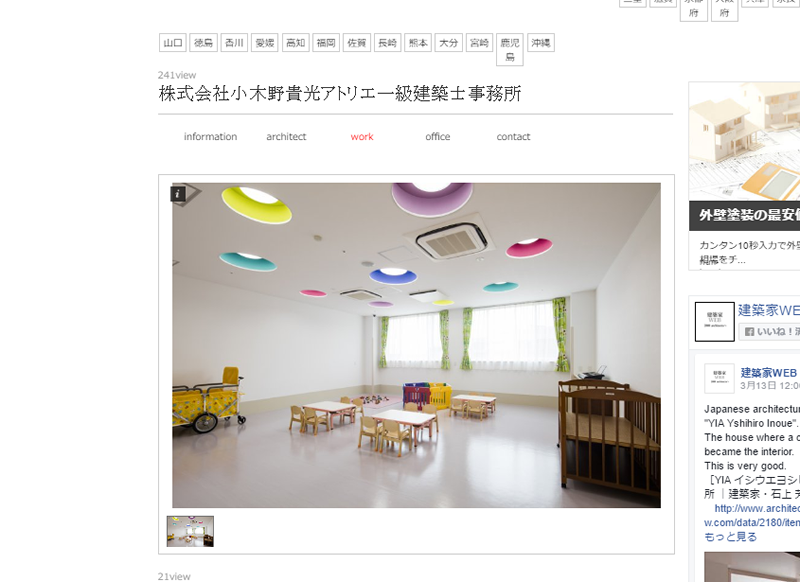The height and width of the screenshot is (582, 800).
Task: Select the work tab
Action: coord(362,137)
